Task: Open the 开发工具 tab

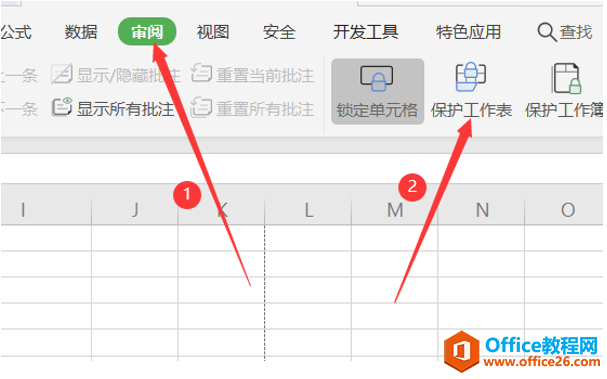Action: click(366, 32)
